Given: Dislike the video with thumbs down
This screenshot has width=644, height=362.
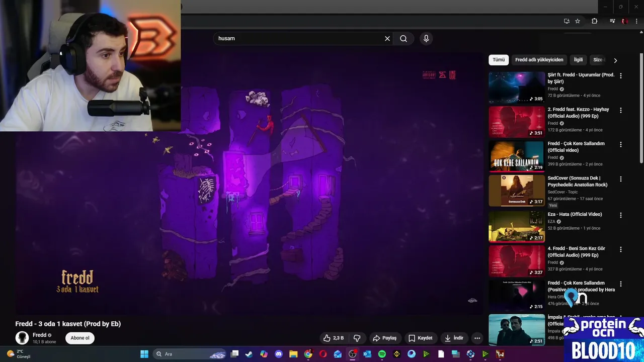Looking at the screenshot, I should (x=357, y=338).
